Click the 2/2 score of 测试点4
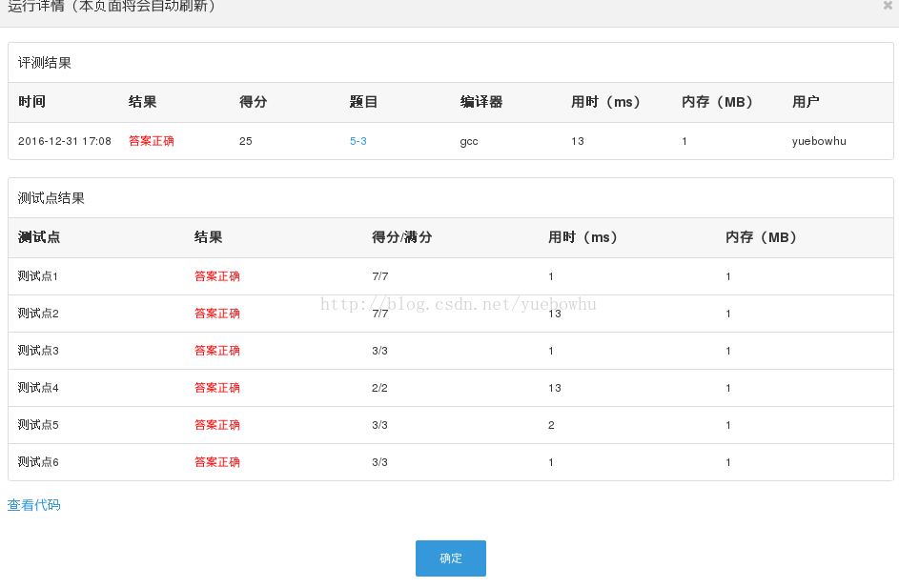899x588 pixels. coord(379,388)
